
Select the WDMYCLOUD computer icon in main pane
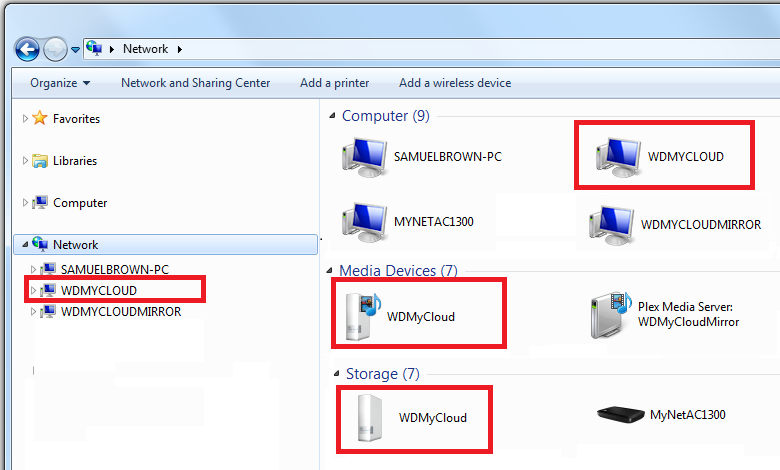(x=618, y=157)
